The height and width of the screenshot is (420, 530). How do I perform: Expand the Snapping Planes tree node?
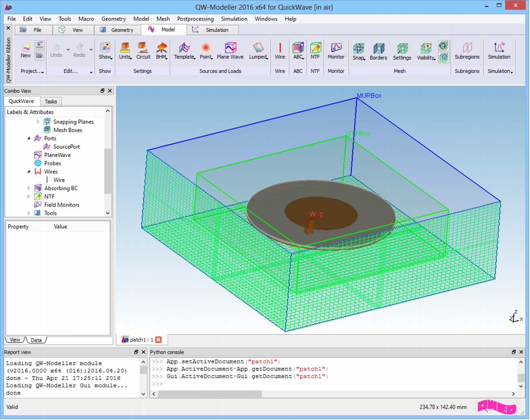point(38,122)
